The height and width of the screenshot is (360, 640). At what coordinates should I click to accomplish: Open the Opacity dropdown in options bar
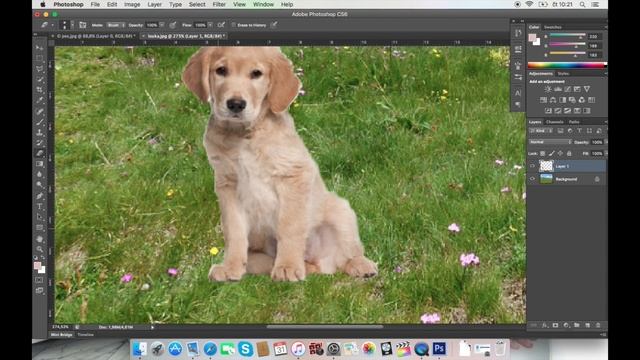click(x=162, y=25)
